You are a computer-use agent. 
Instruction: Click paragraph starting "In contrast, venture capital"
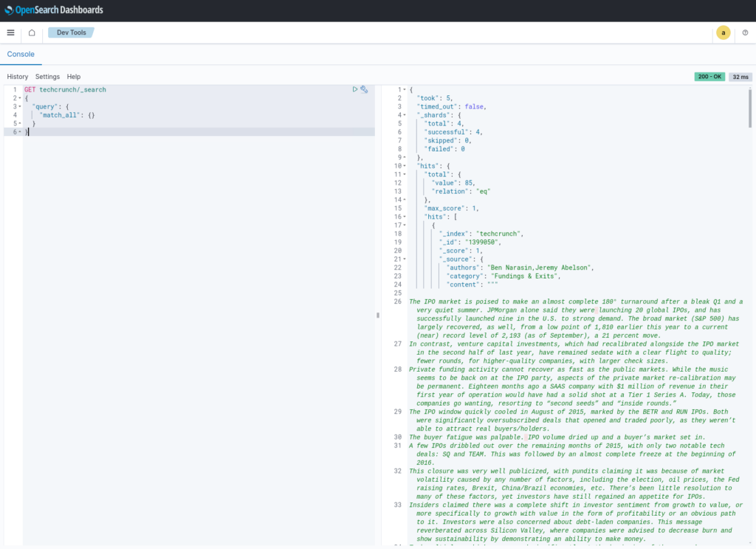(x=574, y=352)
